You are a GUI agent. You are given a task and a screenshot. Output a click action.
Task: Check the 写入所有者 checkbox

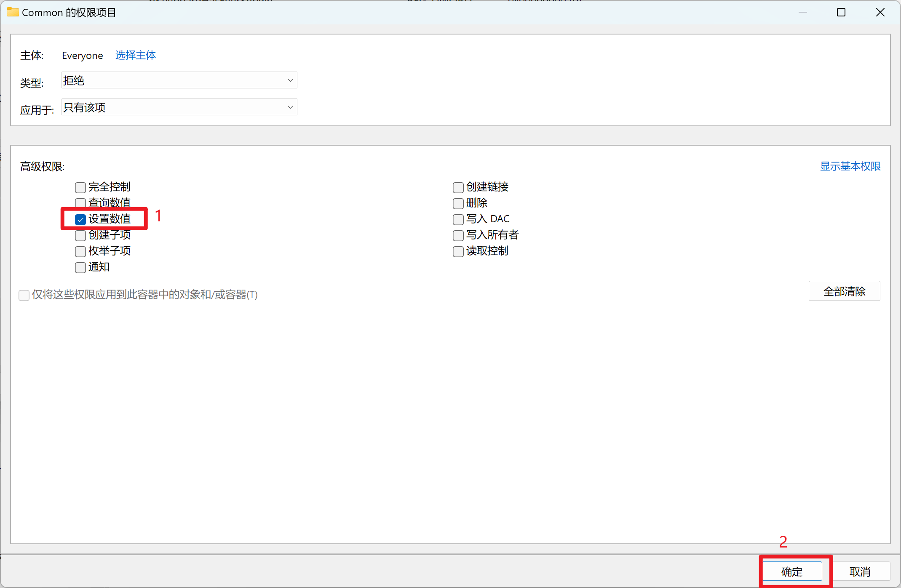click(x=458, y=235)
